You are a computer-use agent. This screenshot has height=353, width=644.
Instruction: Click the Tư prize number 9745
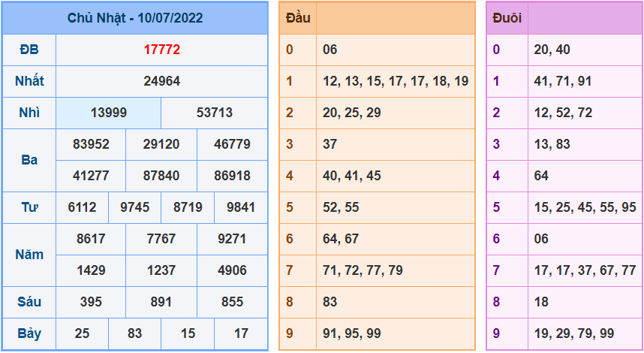pos(134,207)
